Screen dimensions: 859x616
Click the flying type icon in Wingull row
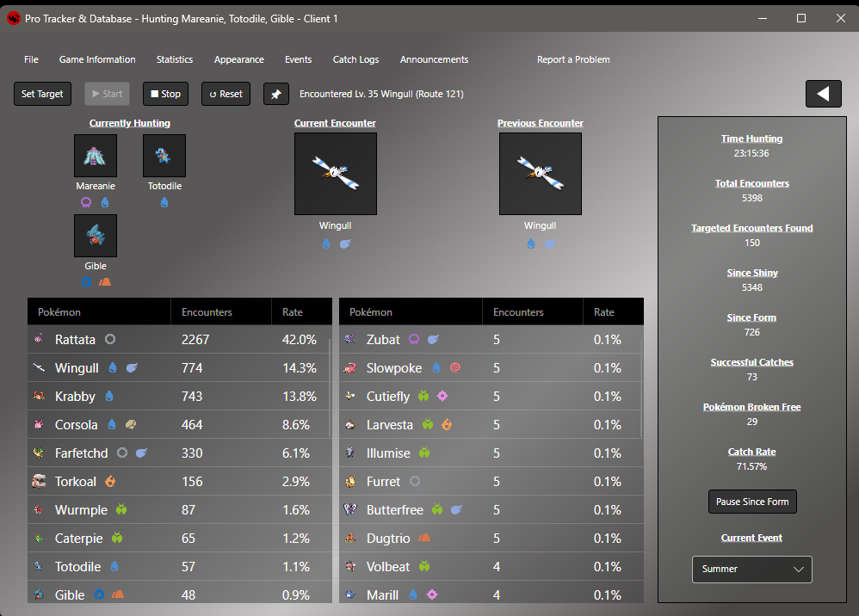(132, 367)
